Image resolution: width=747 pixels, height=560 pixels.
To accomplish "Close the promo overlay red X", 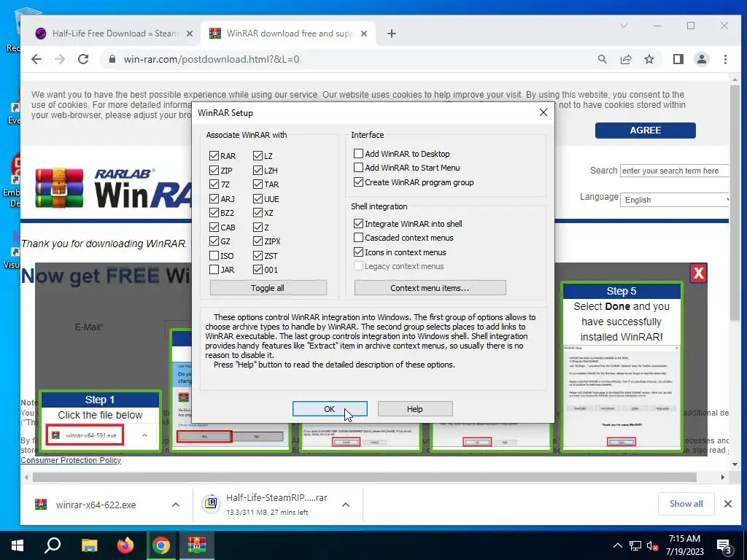I will click(x=698, y=273).
